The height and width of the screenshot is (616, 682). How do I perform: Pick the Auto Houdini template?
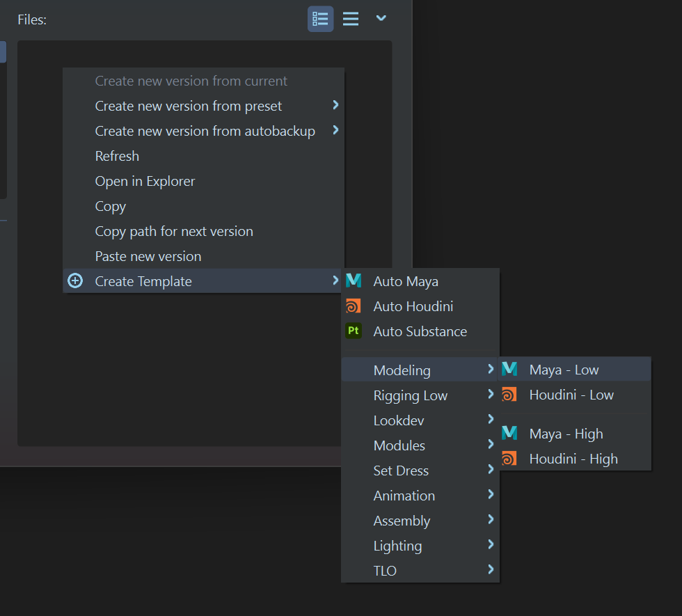tap(420, 306)
